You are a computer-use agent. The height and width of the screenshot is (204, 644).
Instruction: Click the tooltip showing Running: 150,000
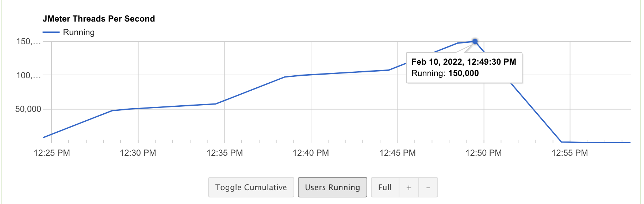point(464,68)
